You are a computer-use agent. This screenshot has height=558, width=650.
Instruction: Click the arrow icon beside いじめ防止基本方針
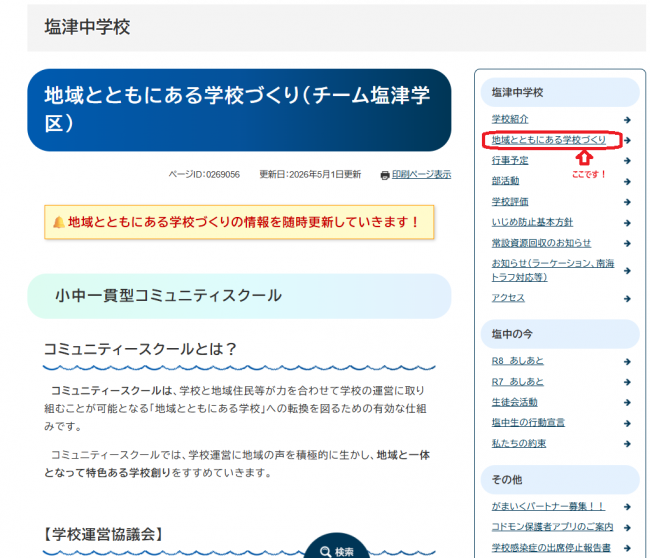coord(627,223)
